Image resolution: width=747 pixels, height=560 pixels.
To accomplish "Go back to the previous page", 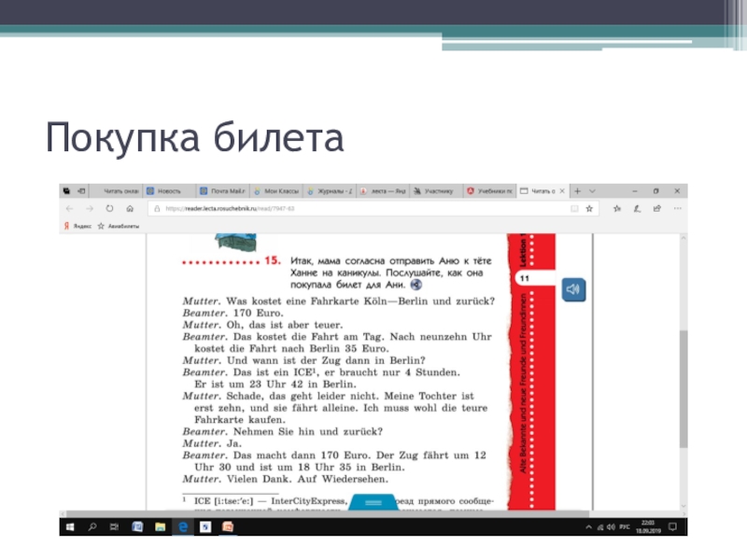I will (x=68, y=209).
